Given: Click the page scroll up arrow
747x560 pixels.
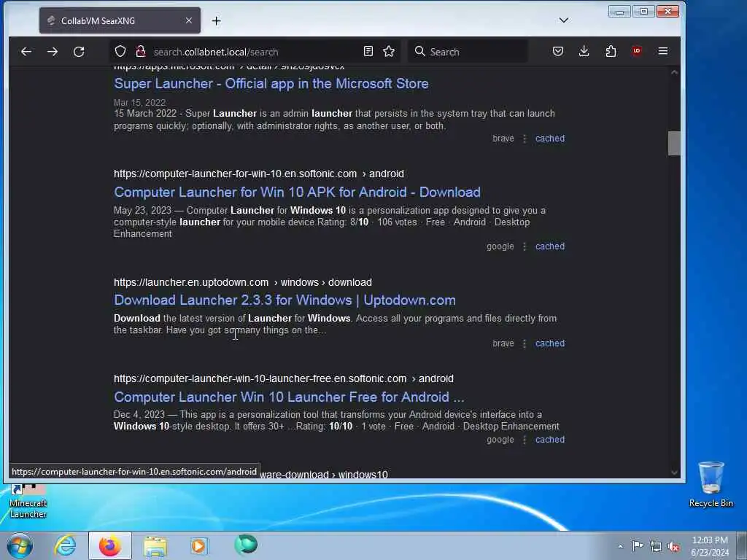Looking at the screenshot, I should point(674,72).
